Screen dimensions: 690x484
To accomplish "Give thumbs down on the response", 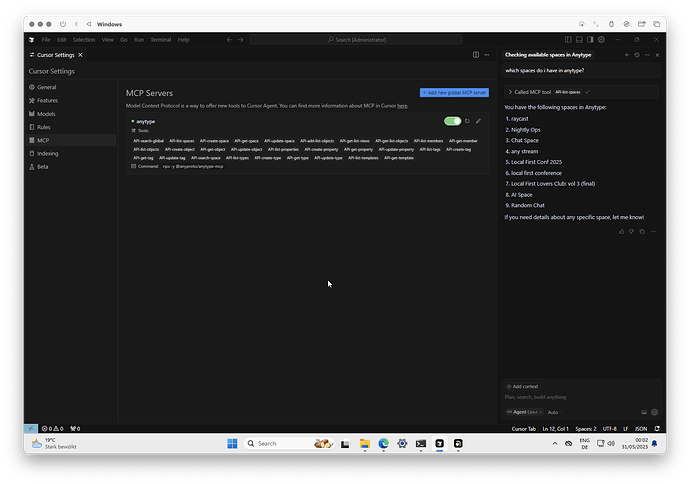I will [x=631, y=231].
